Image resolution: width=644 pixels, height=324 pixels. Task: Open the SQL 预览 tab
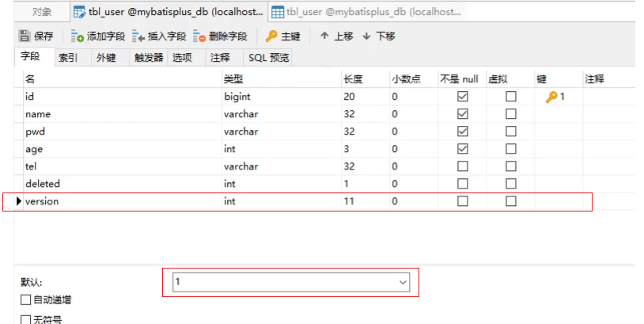coord(269,58)
